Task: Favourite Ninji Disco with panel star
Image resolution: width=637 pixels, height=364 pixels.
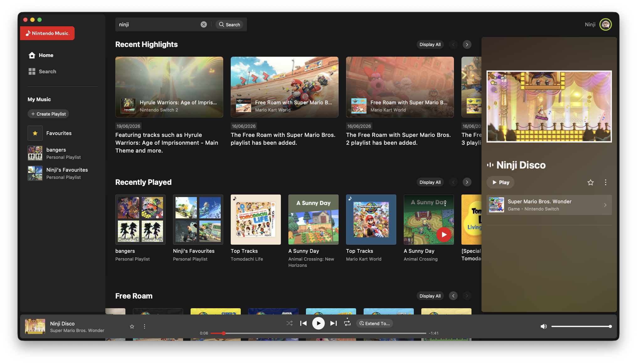Action: [x=591, y=182]
